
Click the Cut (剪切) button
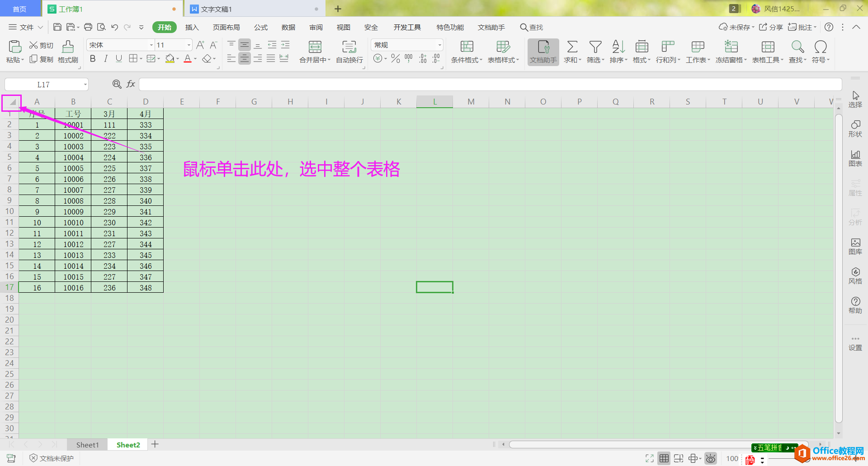tap(41, 45)
